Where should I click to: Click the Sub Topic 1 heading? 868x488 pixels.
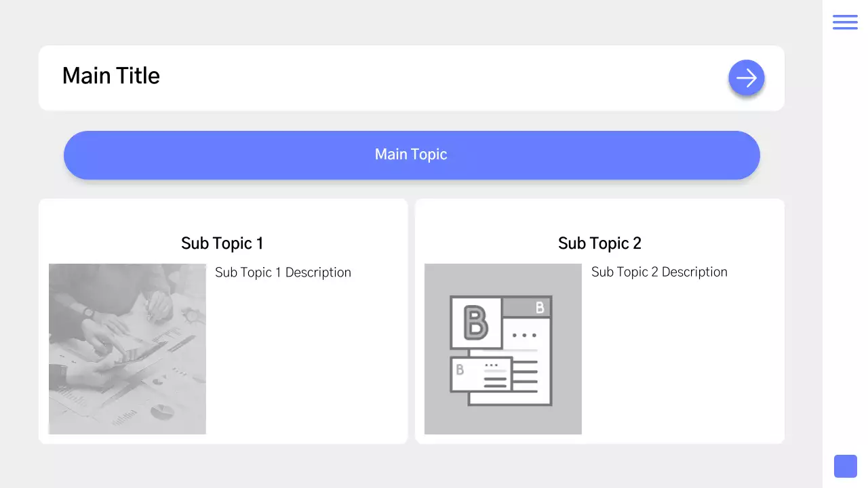(x=222, y=243)
